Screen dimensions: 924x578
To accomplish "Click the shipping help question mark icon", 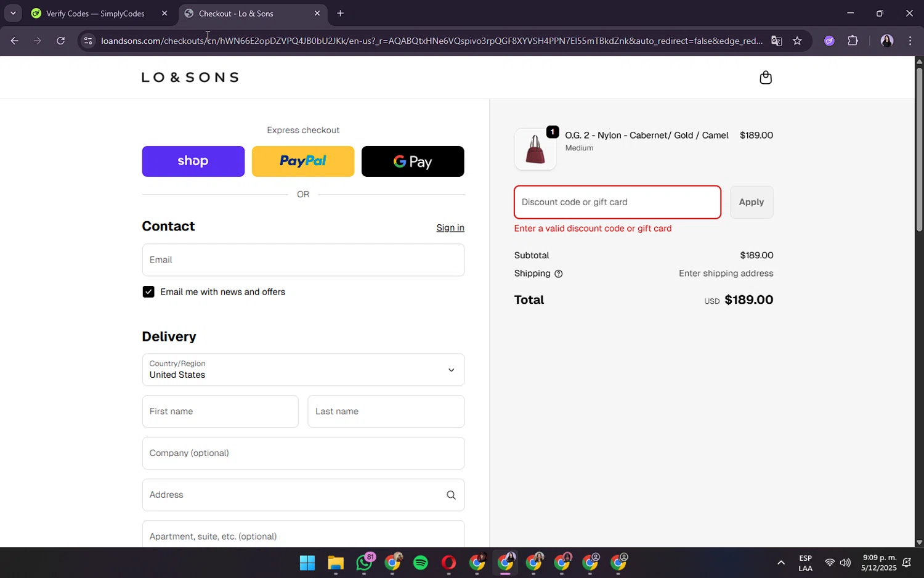I will (559, 274).
